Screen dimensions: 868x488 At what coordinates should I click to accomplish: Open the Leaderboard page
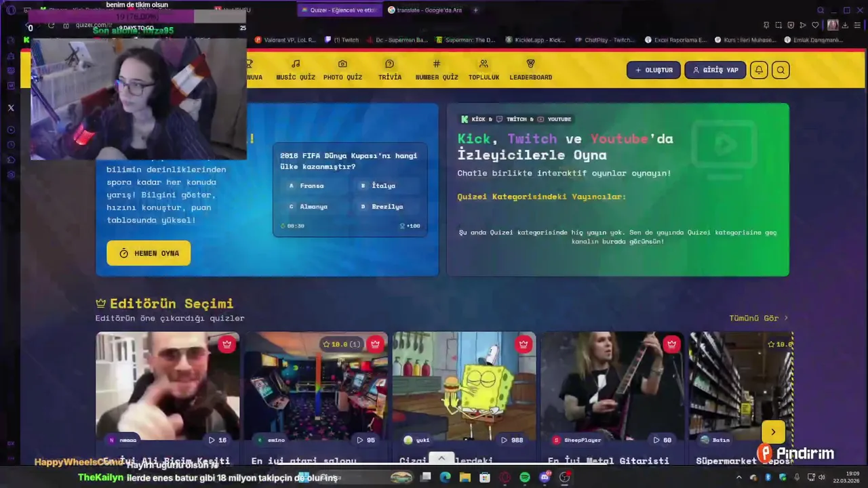(530, 70)
